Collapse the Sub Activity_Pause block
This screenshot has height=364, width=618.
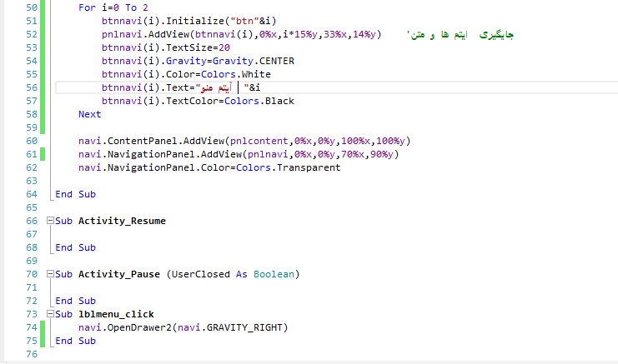click(x=49, y=274)
